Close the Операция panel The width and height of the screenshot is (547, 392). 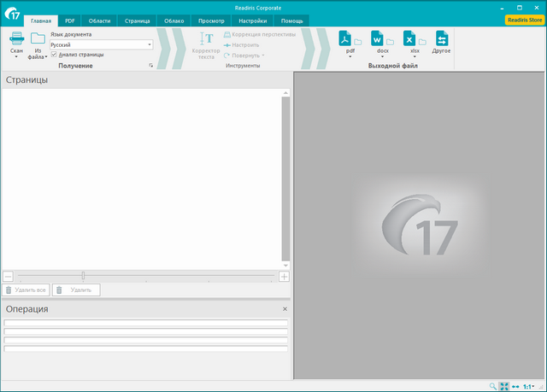point(285,309)
